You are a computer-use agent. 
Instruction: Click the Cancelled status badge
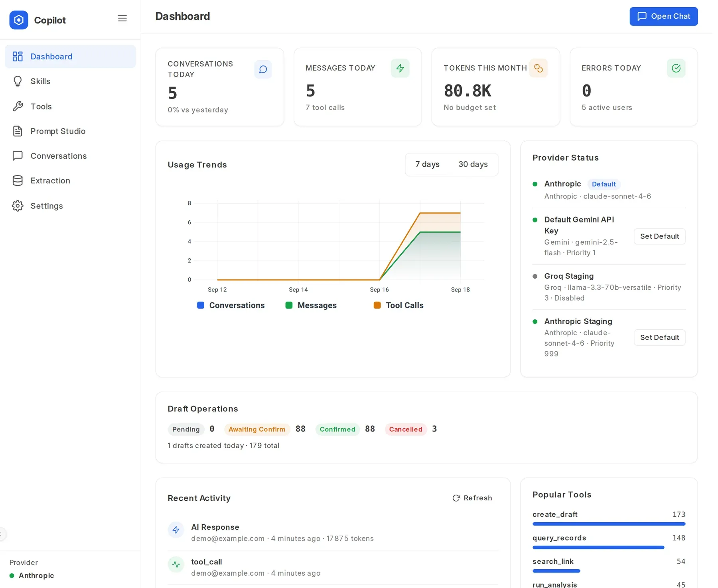(x=406, y=429)
